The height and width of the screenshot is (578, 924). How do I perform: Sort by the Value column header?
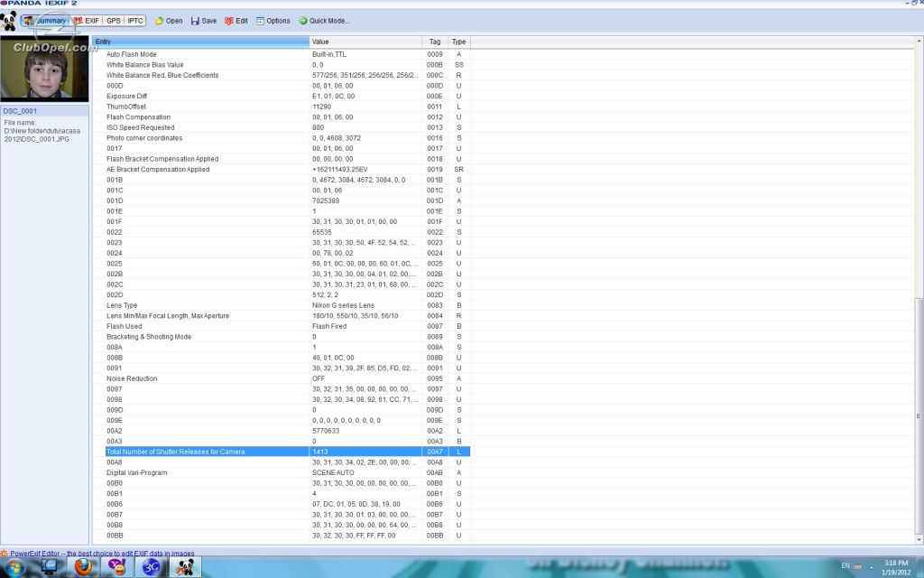pos(365,42)
